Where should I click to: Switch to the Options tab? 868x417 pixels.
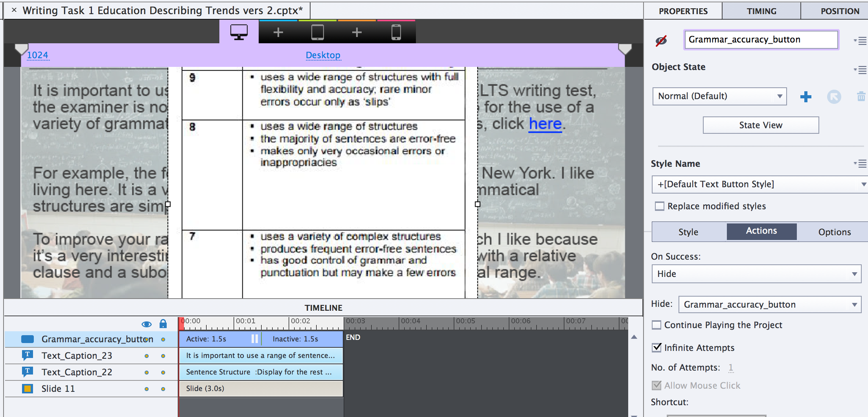pyautogui.click(x=834, y=232)
